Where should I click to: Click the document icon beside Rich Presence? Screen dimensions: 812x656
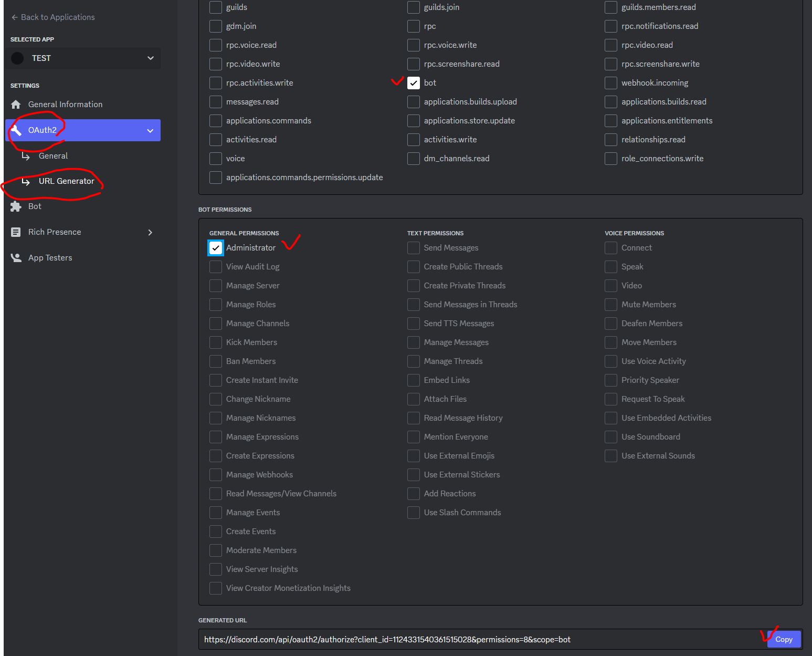click(x=16, y=232)
